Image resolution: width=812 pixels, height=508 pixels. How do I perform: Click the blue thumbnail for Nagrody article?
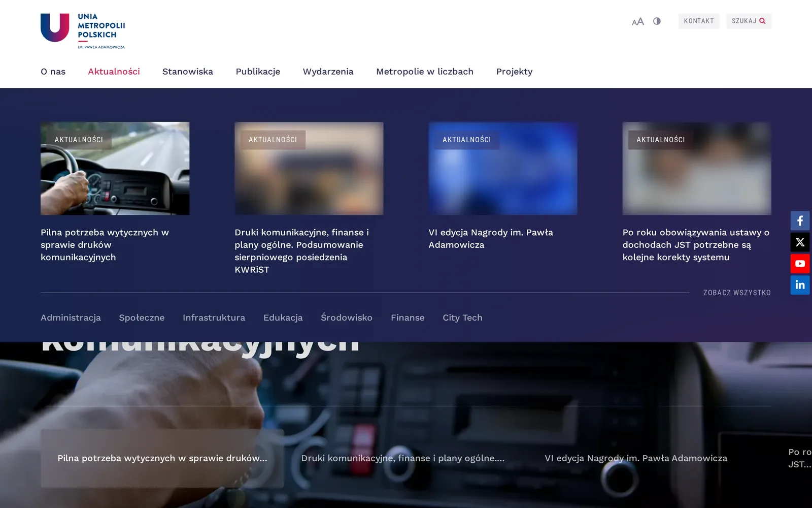click(503, 168)
